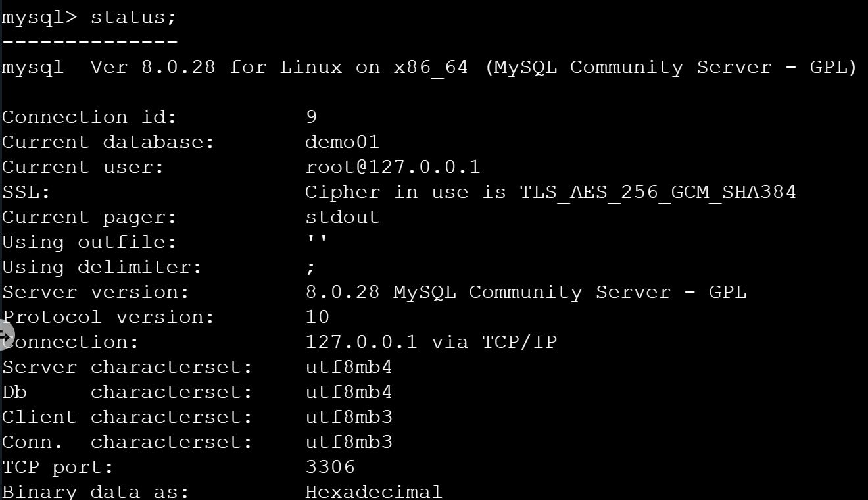The width and height of the screenshot is (868, 500).
Task: Click the current database name 'demo01'
Action: [x=342, y=142]
